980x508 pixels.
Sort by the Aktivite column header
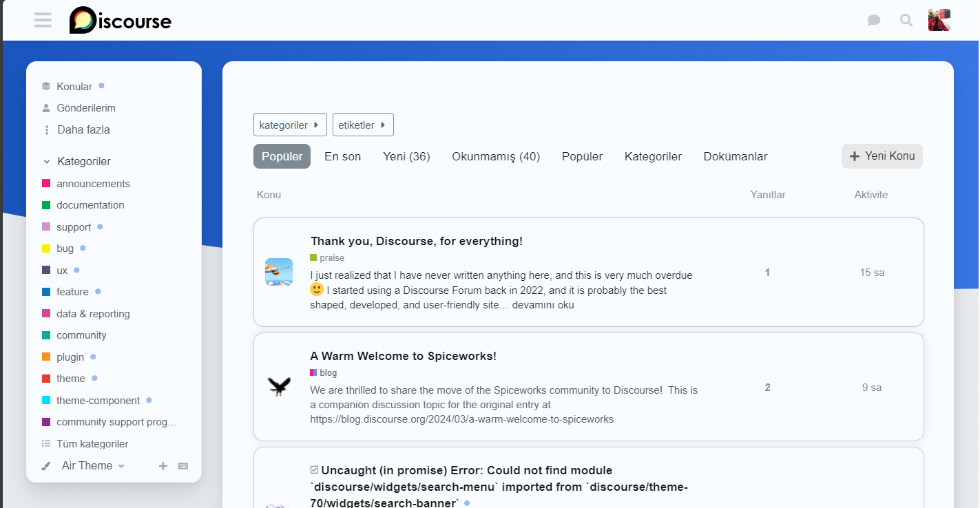pos(871,195)
